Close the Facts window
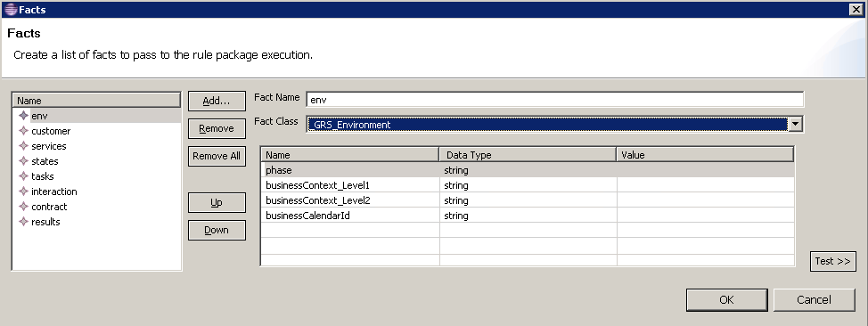Viewport: 868px width, 326px height. click(856, 10)
